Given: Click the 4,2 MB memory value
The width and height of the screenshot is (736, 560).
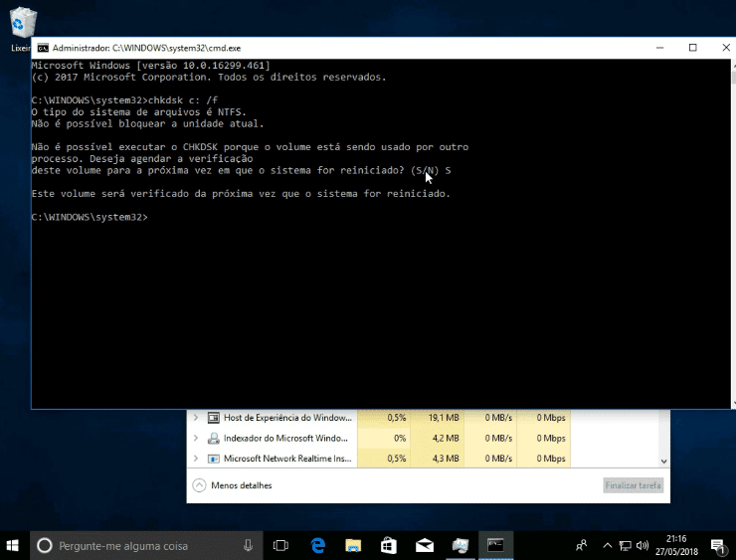Looking at the screenshot, I should point(445,438).
